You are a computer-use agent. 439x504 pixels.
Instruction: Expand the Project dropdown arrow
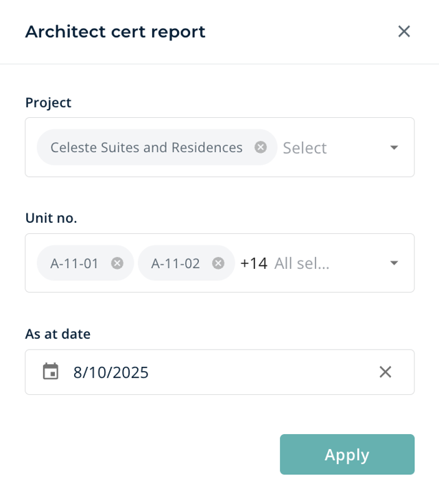pyautogui.click(x=394, y=147)
